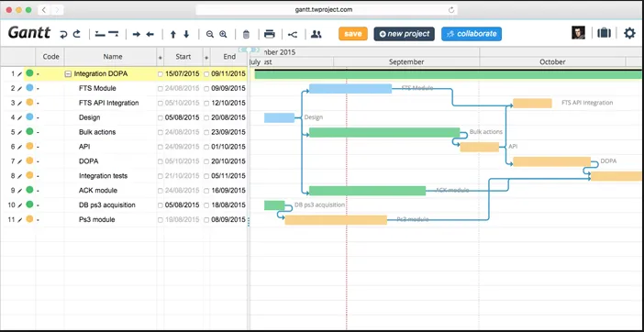Edit Design row pencil icon
Screen dimensions: 644x332
pyautogui.click(x=19, y=117)
